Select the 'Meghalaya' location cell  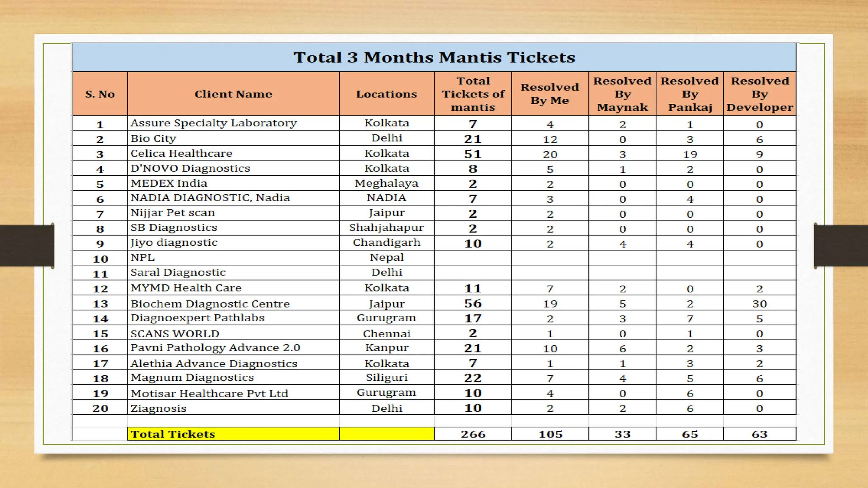click(387, 183)
